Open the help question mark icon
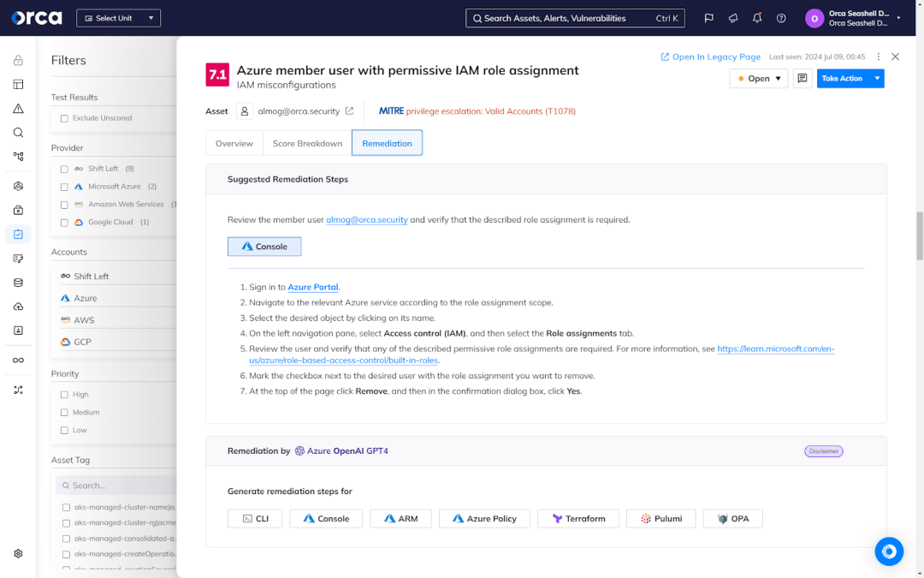Viewport: 924px width, 578px height. pos(781,18)
